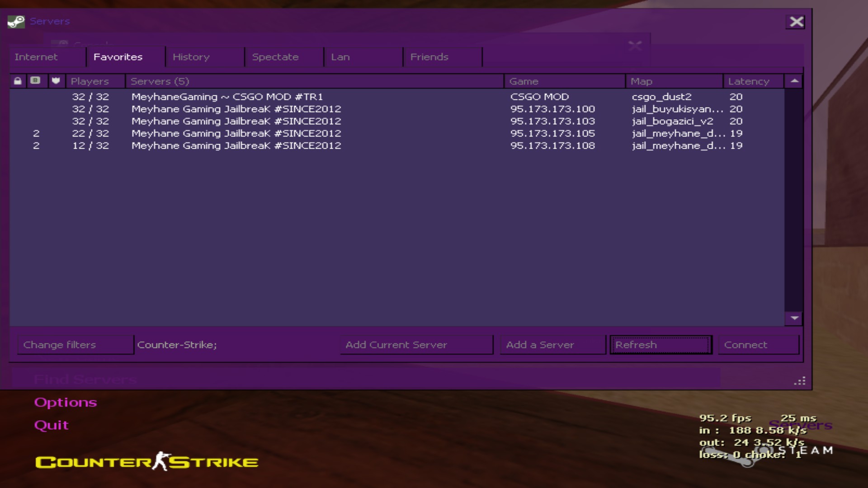Open Options from the main menu
The image size is (868, 488).
coord(66,402)
